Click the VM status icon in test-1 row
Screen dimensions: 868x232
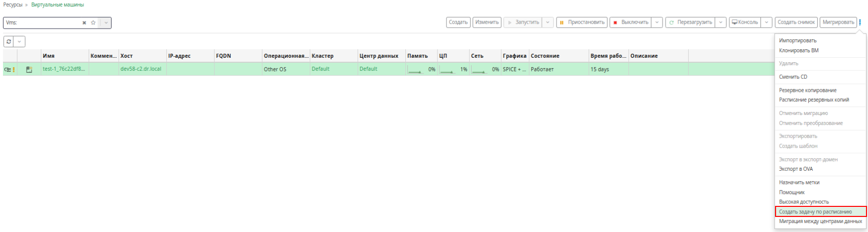8,69
